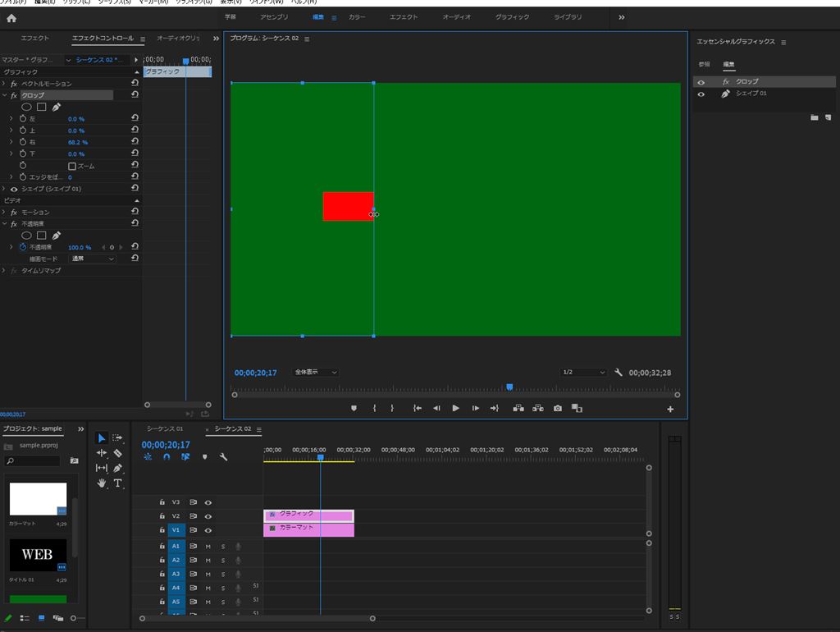
Task: Click the Export Frame camera icon
Action: click(558, 408)
